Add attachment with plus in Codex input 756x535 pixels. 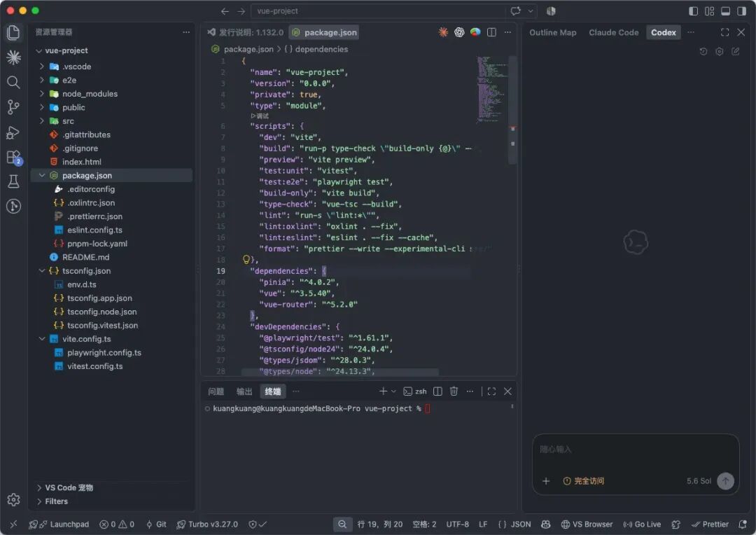coord(546,481)
